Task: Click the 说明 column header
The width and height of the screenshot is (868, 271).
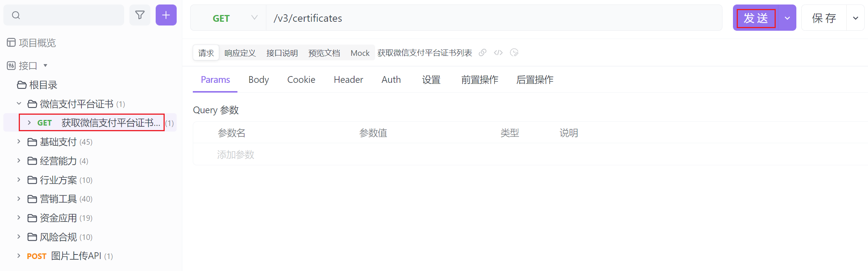Action: click(569, 133)
